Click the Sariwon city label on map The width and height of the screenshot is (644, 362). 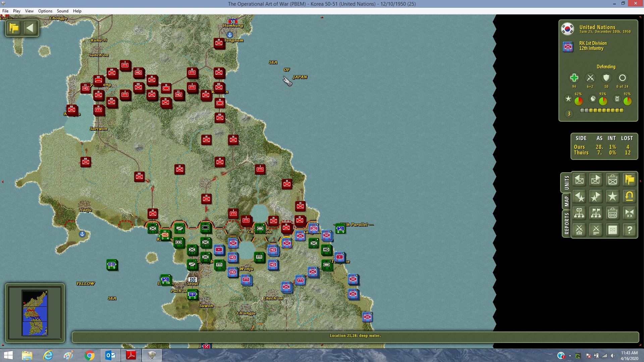[99, 129]
